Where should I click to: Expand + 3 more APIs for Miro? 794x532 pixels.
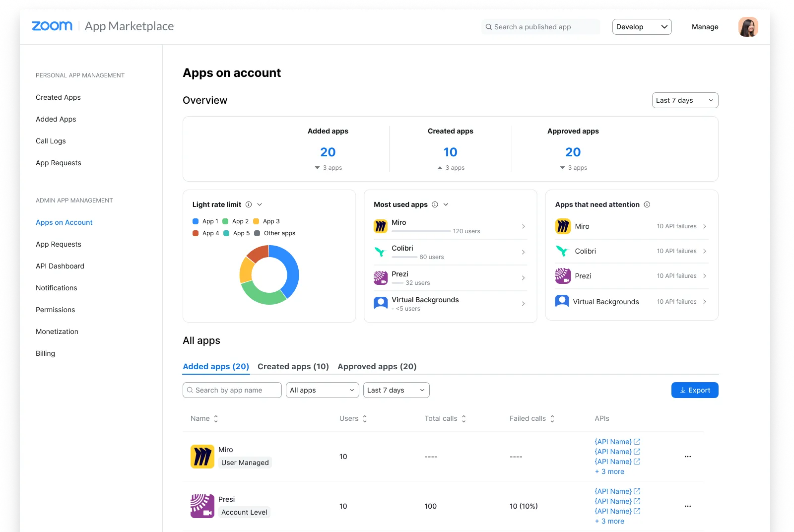[x=609, y=471]
